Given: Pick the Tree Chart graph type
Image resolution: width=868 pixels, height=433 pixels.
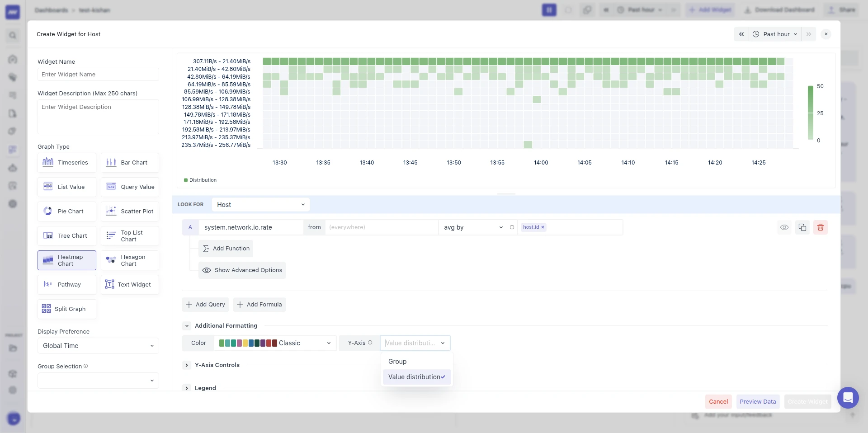Looking at the screenshot, I should [67, 236].
